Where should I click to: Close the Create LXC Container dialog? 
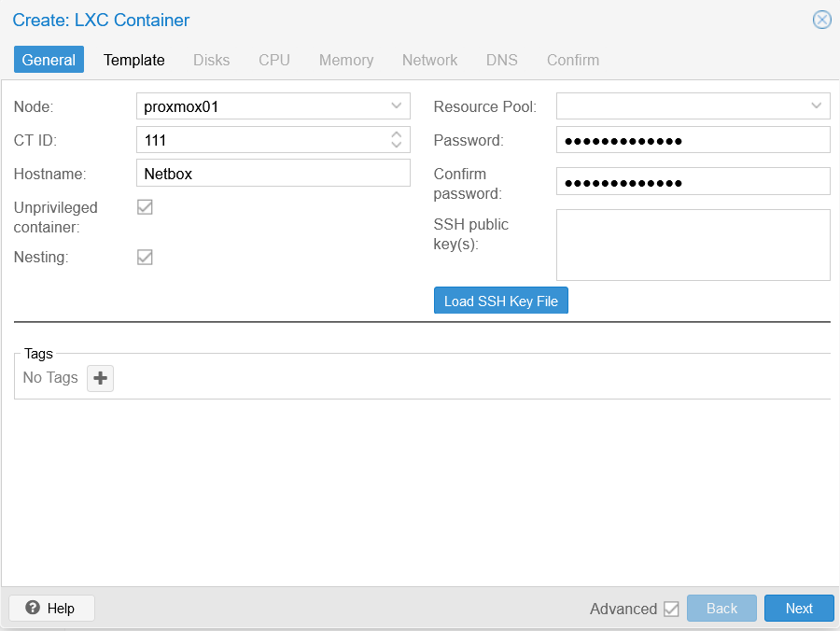821,20
